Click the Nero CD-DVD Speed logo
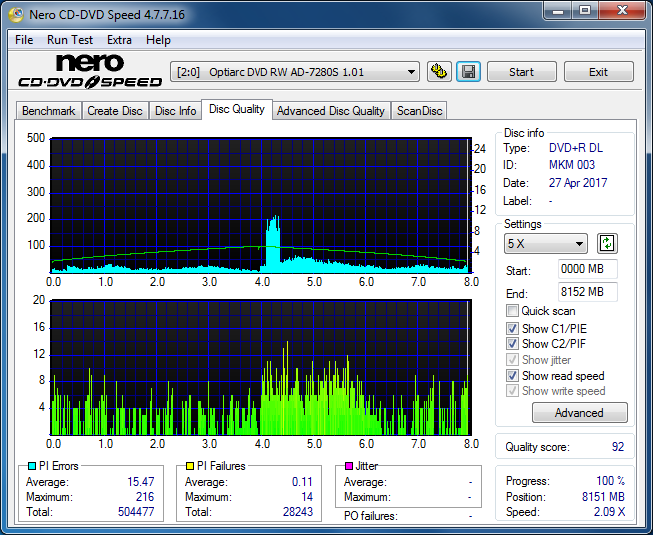The height and width of the screenshot is (535, 653). coord(90,71)
